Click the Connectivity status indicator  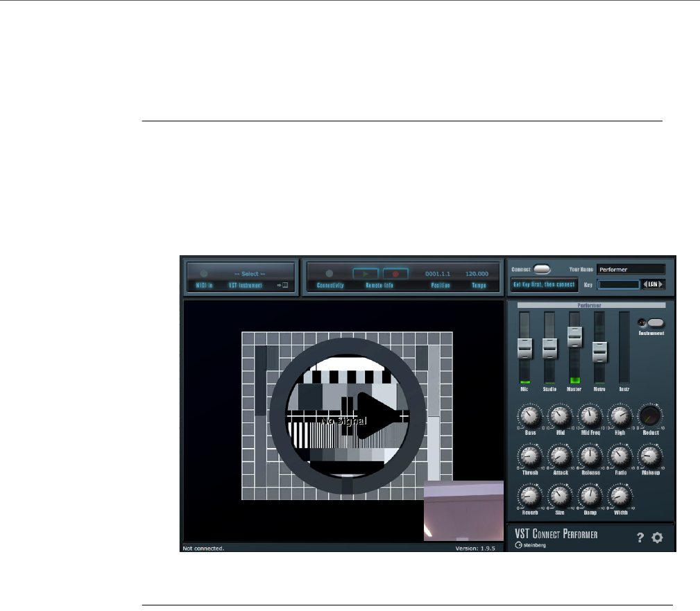click(330, 273)
